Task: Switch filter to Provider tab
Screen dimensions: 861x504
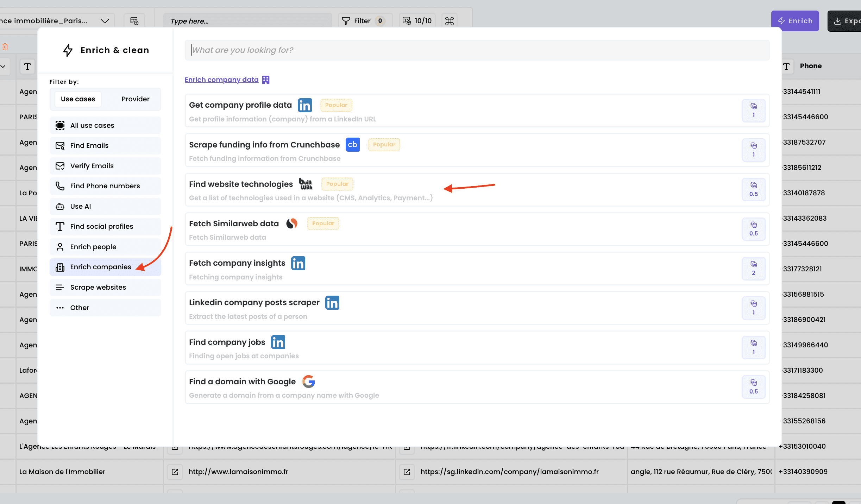Action: click(135, 99)
